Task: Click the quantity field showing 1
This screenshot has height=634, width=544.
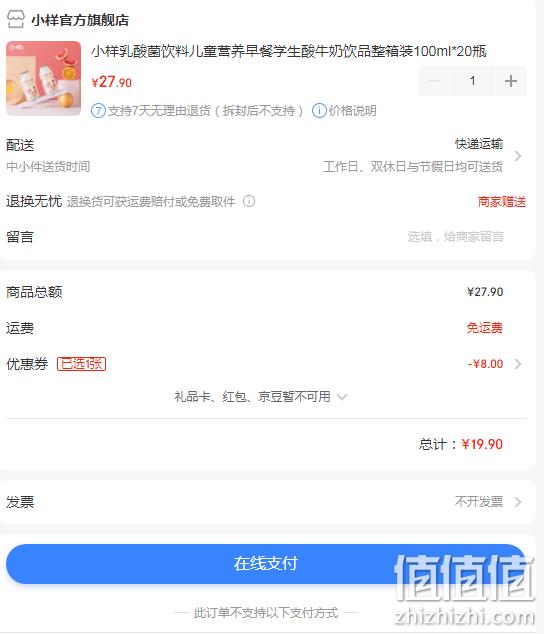Action: (472, 81)
